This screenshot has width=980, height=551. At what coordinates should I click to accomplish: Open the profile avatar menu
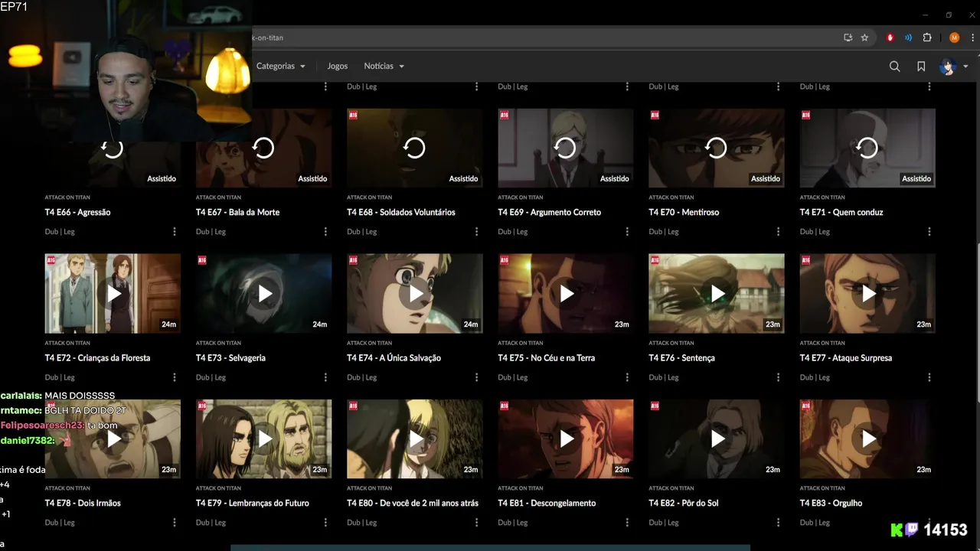tap(953, 67)
